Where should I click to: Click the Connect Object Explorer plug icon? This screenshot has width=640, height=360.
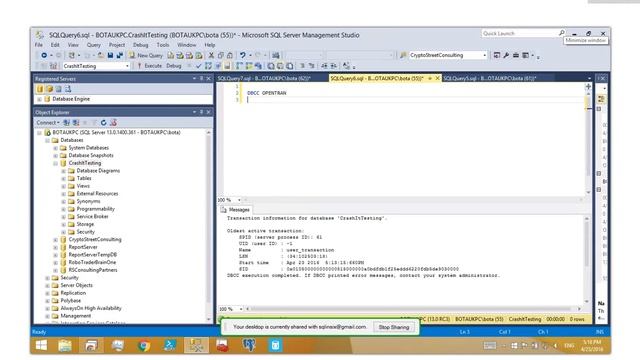point(67,122)
